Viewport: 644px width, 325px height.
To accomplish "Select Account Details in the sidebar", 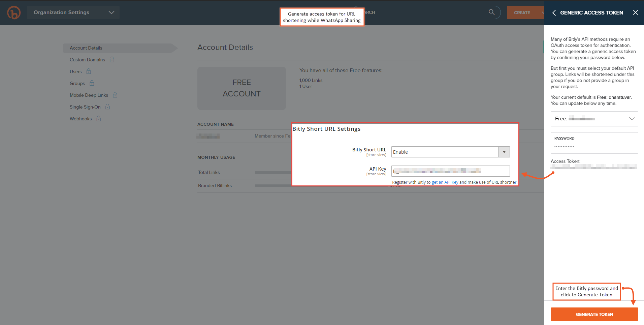I will point(120,48).
